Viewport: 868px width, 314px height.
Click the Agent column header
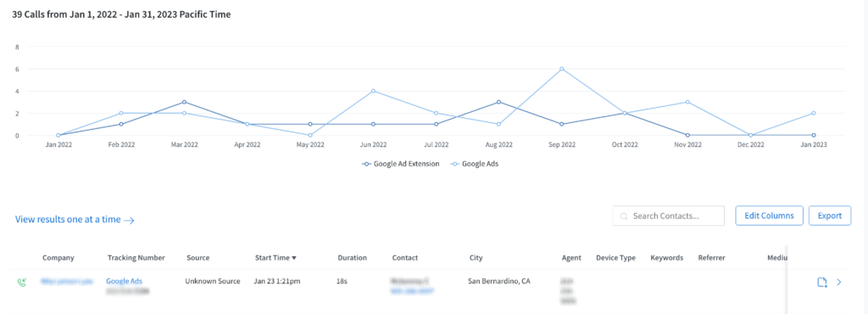tap(571, 257)
